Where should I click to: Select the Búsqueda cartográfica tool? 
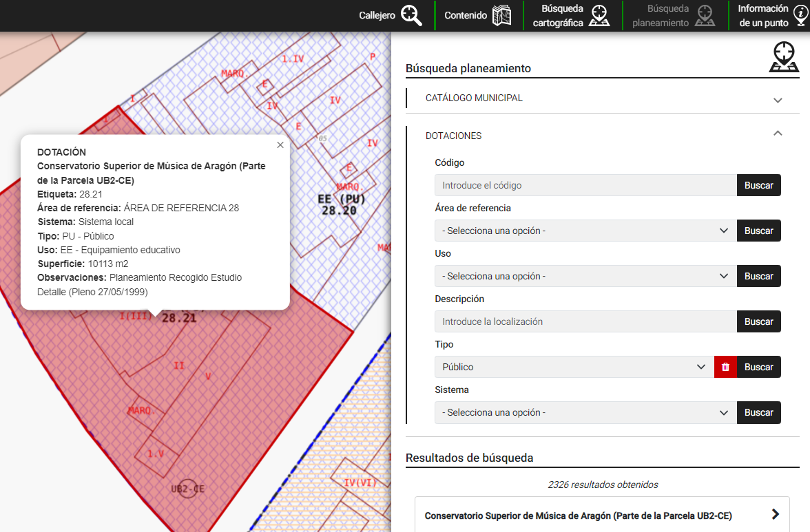pos(572,15)
